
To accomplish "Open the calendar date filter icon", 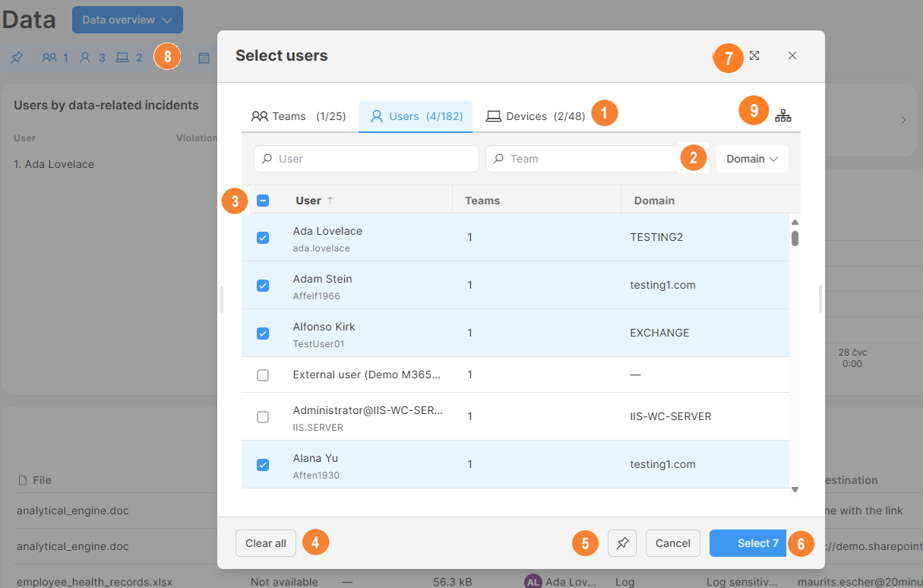I will [x=204, y=58].
